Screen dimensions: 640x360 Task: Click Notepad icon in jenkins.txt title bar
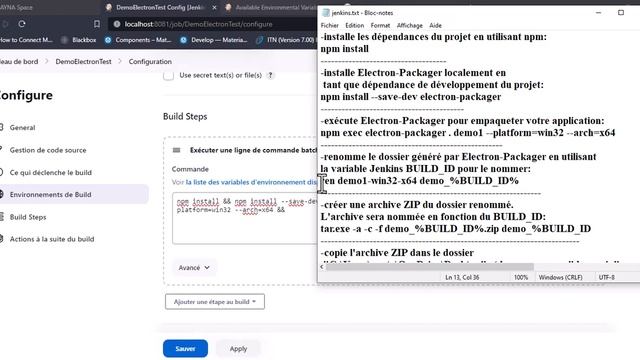[x=325, y=13]
